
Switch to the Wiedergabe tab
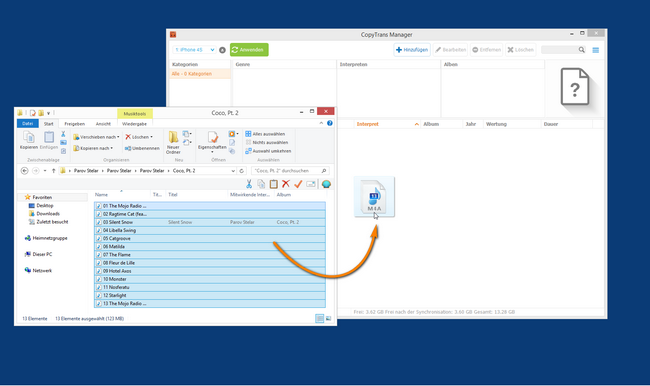point(134,124)
